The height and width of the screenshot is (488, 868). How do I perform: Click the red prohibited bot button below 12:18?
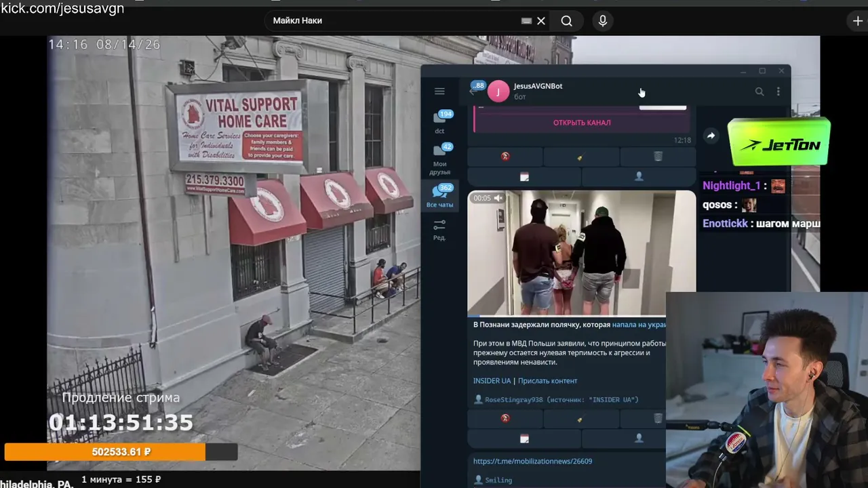pyautogui.click(x=505, y=157)
